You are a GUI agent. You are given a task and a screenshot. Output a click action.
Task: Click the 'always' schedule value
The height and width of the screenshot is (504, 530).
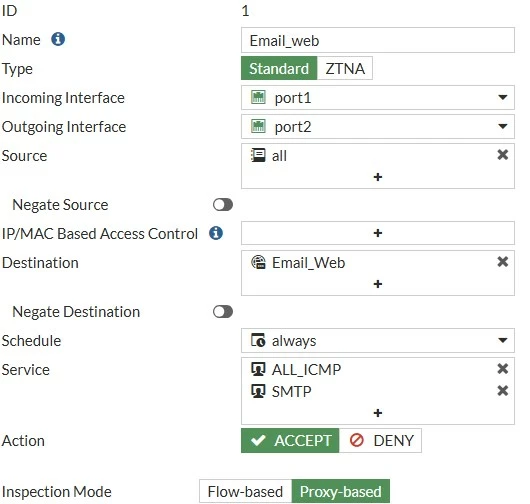294,341
